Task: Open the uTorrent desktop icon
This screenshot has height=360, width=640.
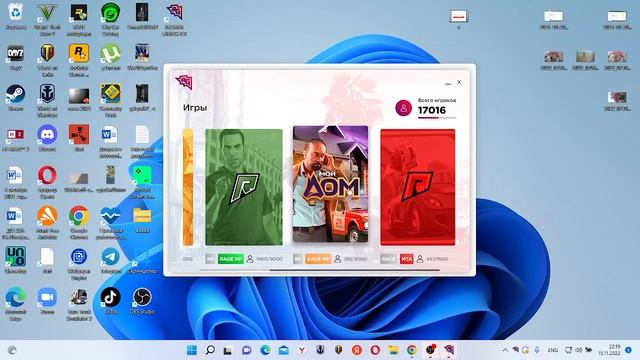Action: (111, 57)
